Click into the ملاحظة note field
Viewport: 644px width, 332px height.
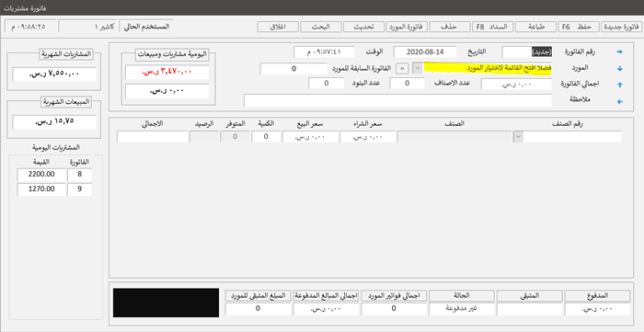pos(398,100)
